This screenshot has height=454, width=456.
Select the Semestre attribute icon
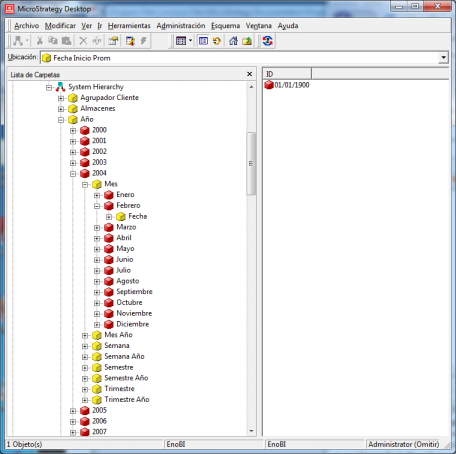click(x=97, y=368)
